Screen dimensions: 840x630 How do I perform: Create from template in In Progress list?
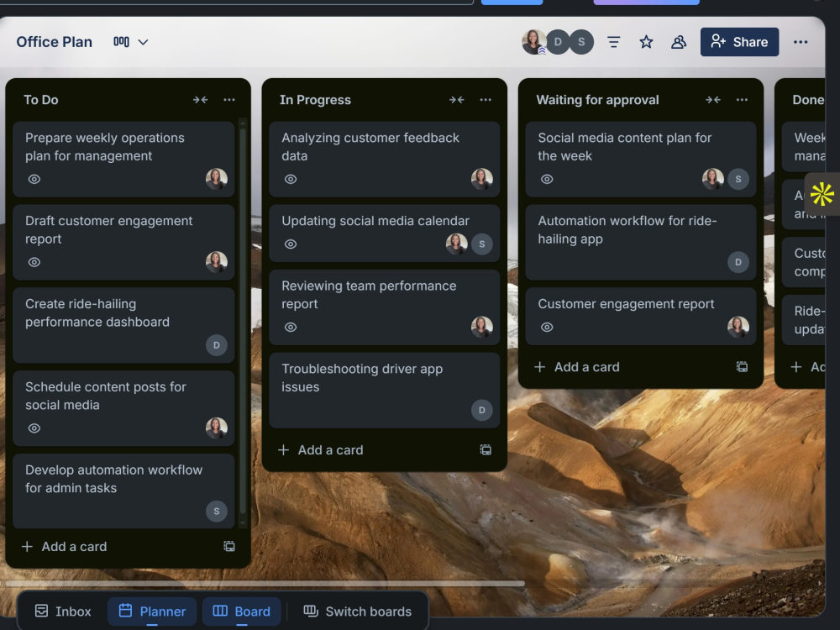coord(486,450)
